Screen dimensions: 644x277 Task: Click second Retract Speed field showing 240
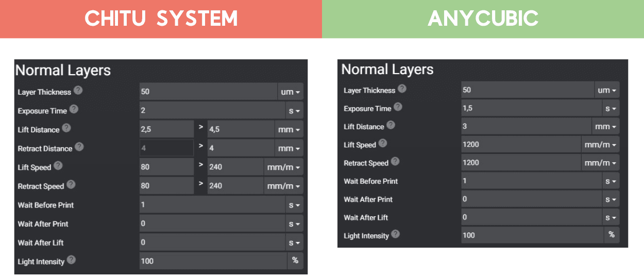tap(235, 185)
